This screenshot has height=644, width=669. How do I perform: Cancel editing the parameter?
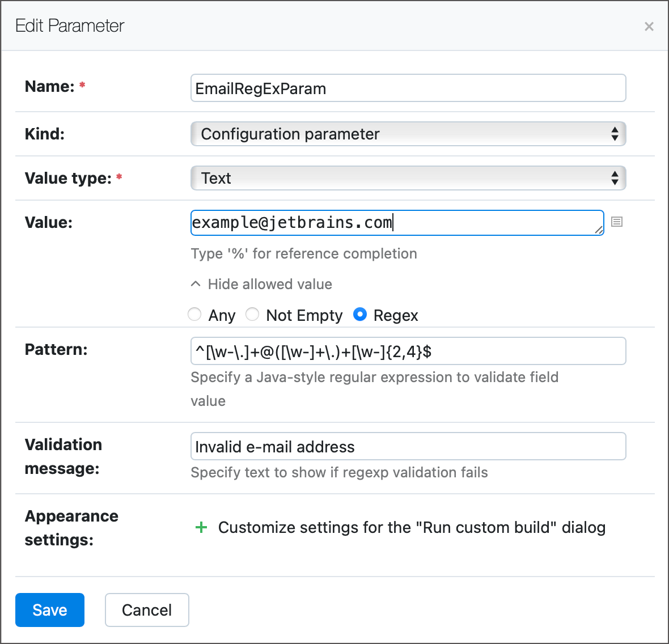(147, 610)
